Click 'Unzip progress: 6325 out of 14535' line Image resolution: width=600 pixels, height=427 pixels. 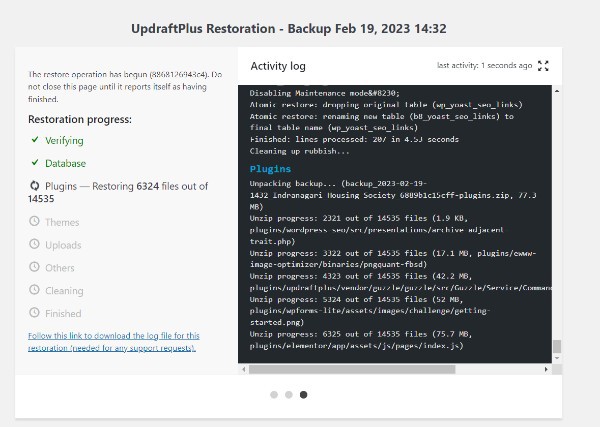(x=361, y=340)
